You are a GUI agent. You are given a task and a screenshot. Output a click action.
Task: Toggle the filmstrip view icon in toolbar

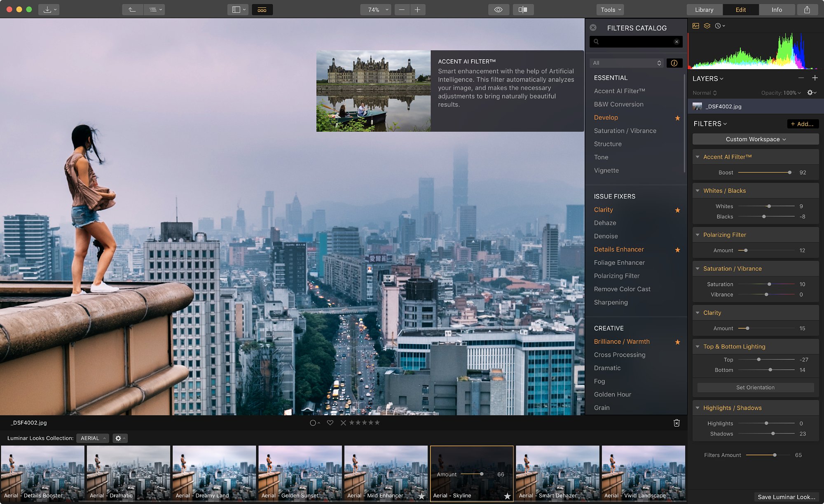point(262,9)
